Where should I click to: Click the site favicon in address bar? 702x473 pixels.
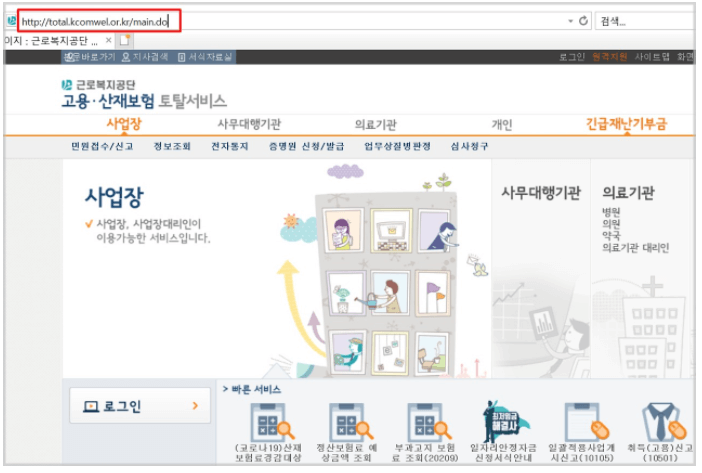(x=11, y=21)
